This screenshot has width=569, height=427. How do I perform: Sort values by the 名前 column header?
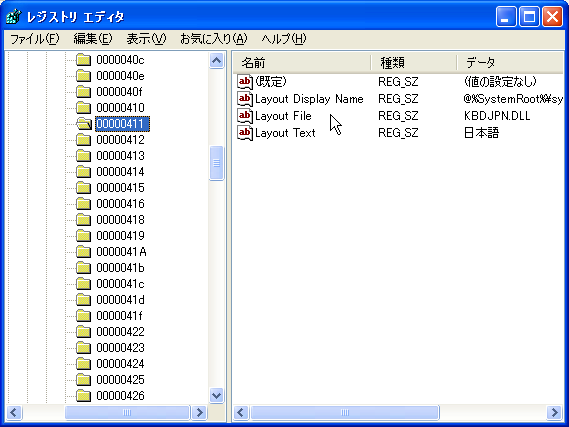(x=302, y=63)
